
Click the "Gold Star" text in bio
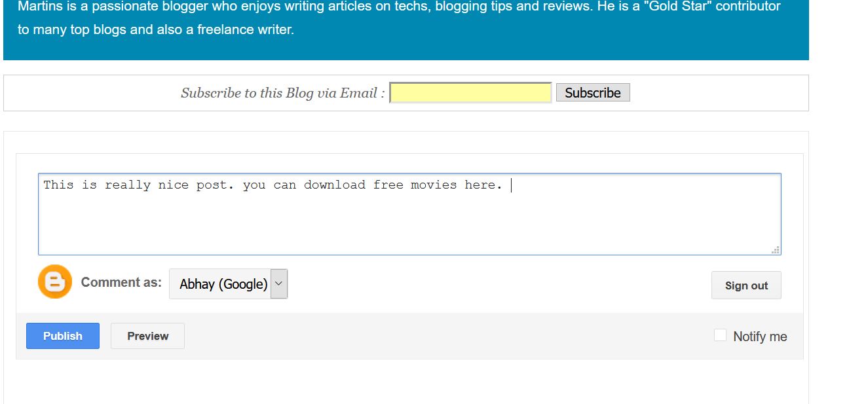(679, 7)
